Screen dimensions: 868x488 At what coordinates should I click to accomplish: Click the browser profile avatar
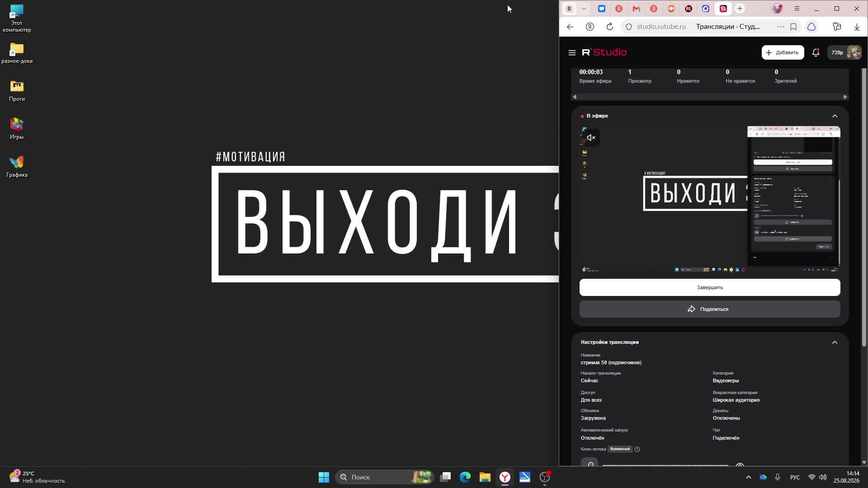point(777,9)
